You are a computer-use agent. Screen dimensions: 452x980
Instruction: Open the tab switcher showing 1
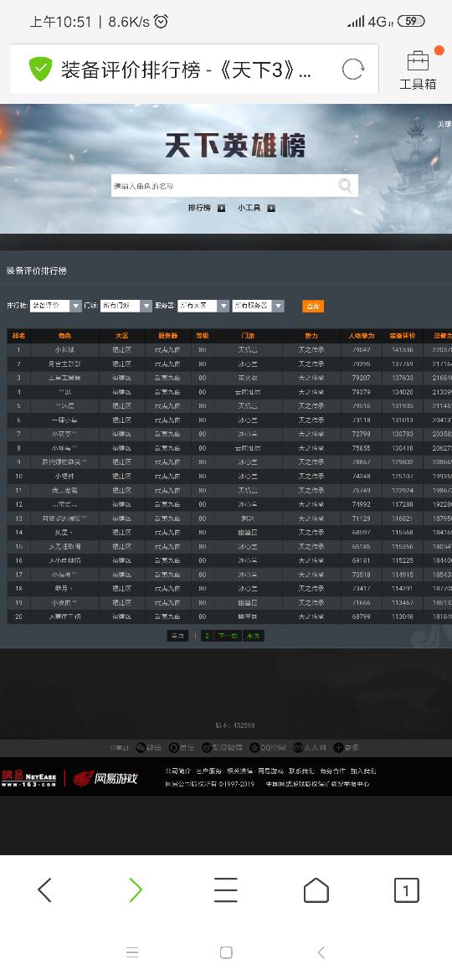pyautogui.click(x=407, y=890)
